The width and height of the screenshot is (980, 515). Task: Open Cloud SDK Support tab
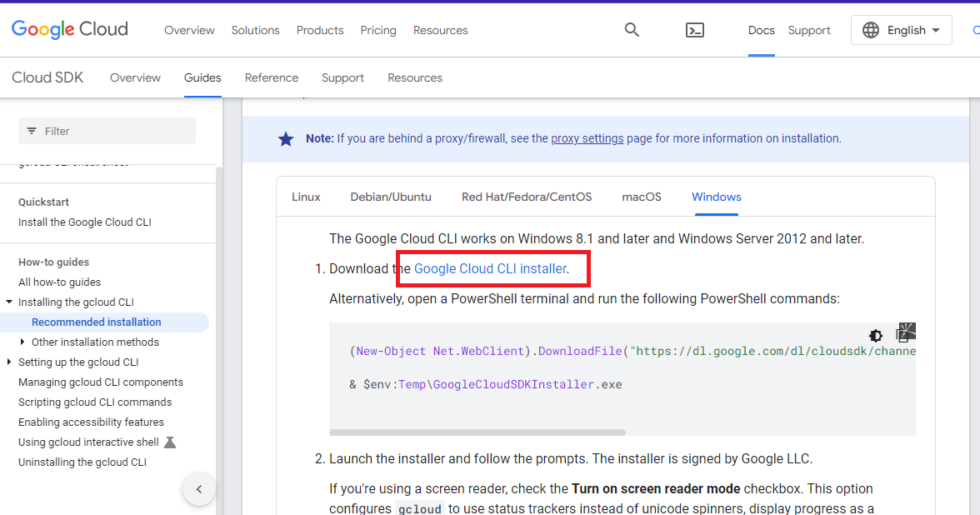342,77
